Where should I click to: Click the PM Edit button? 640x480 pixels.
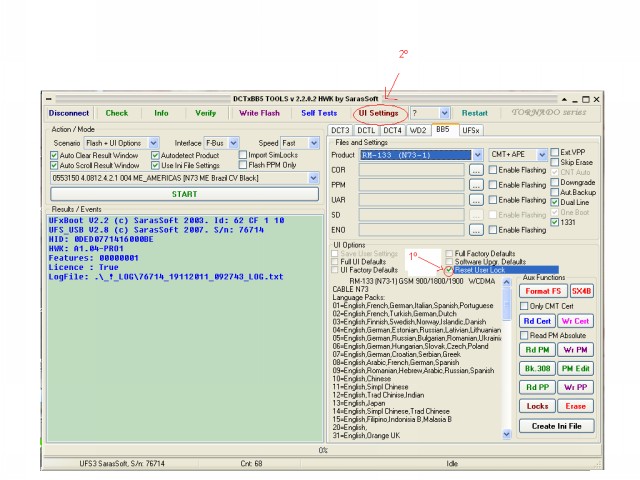coord(575,369)
